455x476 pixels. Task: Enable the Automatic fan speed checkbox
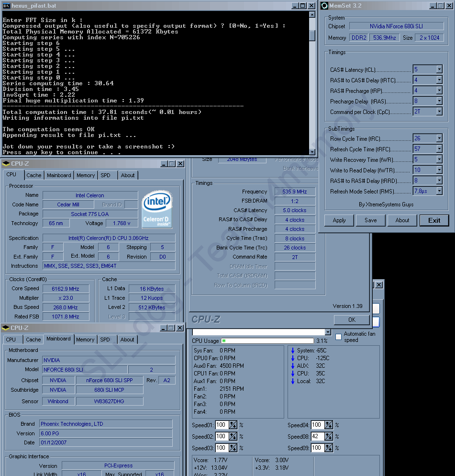point(339,337)
